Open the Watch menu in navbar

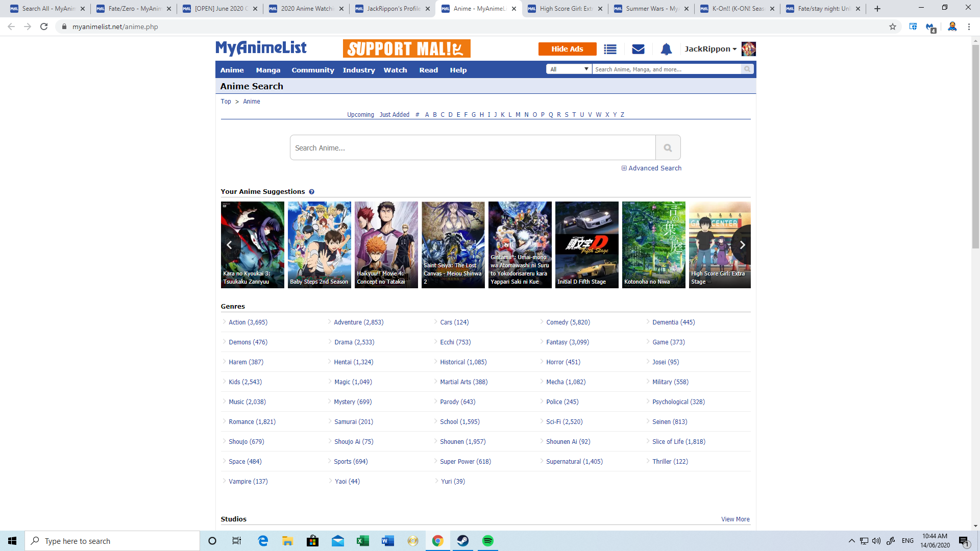tap(396, 70)
